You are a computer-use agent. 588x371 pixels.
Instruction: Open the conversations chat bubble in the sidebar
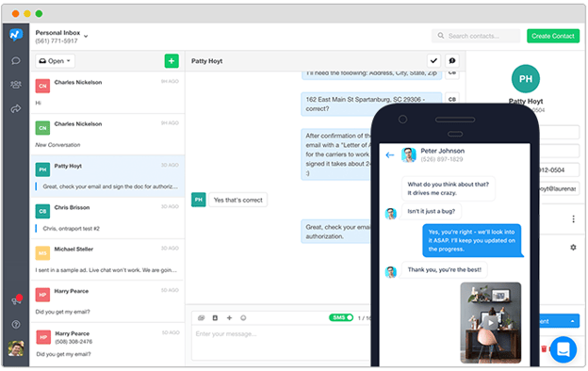point(16,60)
